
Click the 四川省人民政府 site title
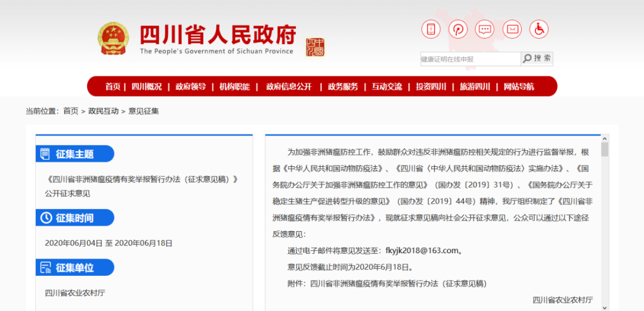coord(218,35)
